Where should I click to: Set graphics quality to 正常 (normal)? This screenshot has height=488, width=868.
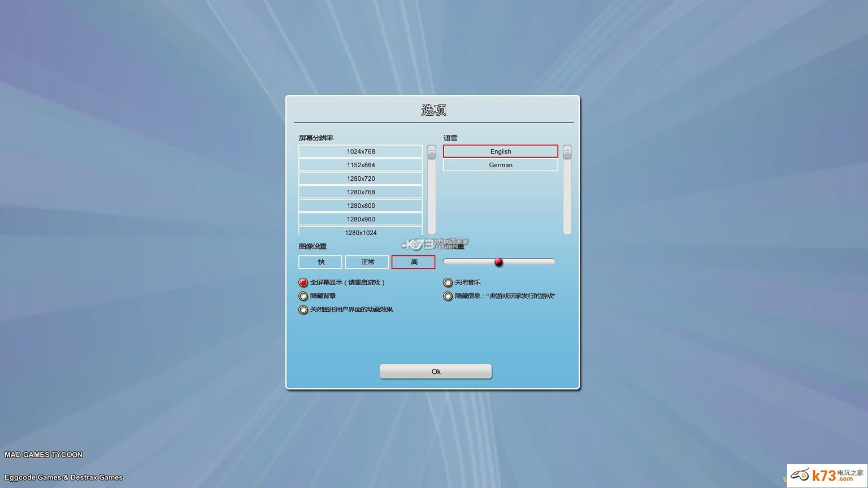coord(367,262)
